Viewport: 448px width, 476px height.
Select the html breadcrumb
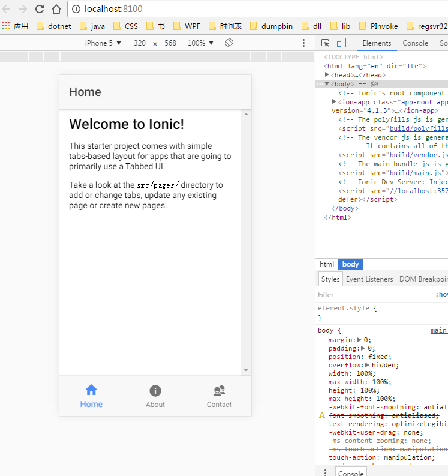(x=327, y=264)
